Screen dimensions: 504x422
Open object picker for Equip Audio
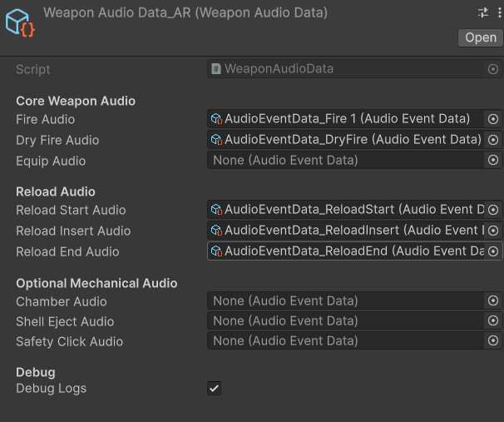(x=492, y=160)
